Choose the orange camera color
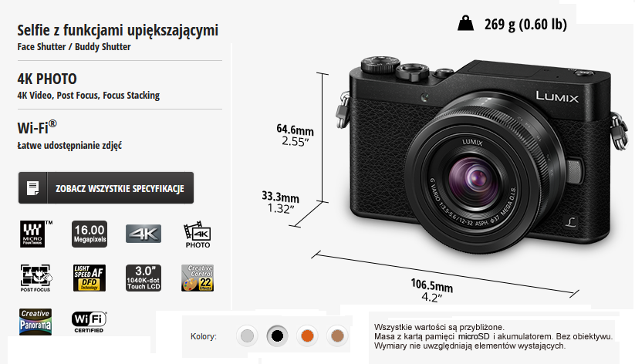 [x=307, y=335]
